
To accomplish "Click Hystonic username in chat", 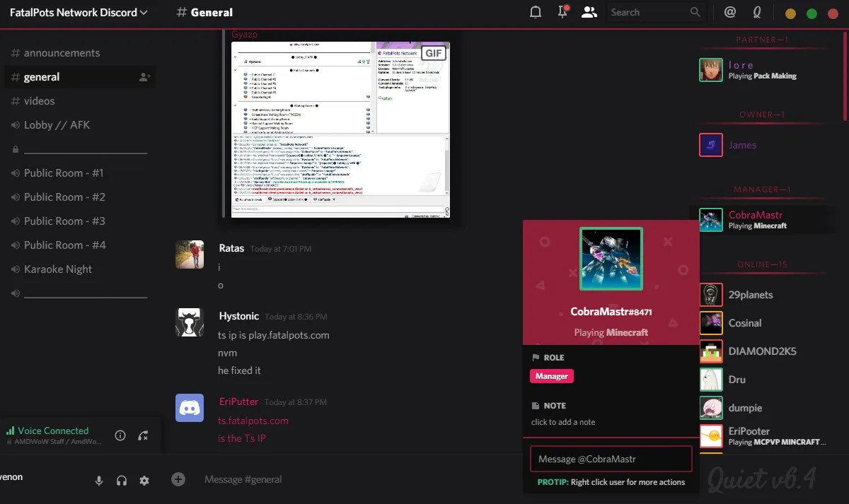I will click(x=239, y=316).
